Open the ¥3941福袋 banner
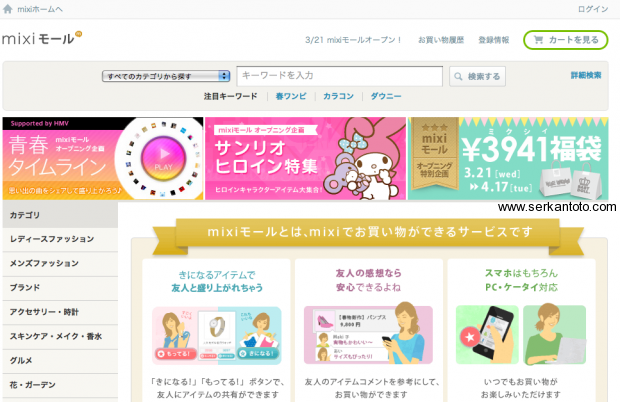 pos(508,159)
